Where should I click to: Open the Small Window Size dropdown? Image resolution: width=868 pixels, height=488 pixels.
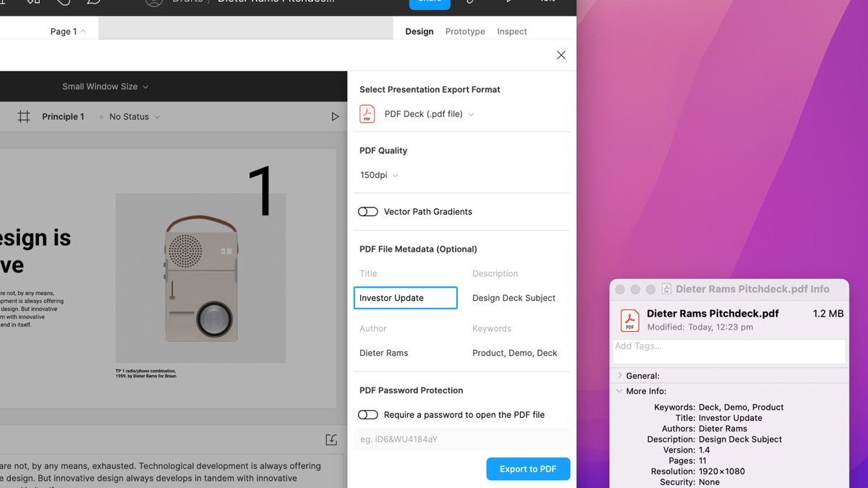(105, 87)
